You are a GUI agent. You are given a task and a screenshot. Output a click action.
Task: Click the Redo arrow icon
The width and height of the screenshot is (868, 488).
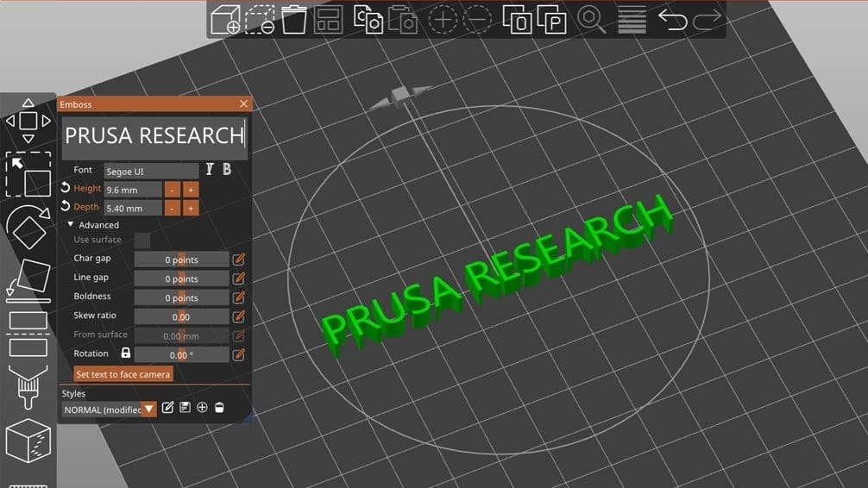click(708, 20)
